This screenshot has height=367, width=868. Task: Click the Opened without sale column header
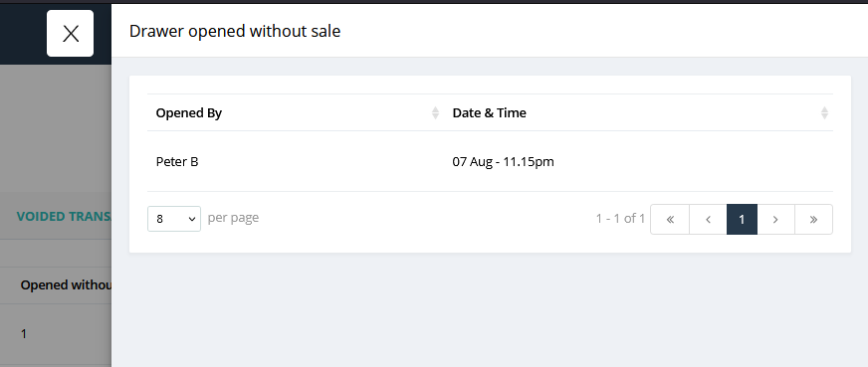click(x=66, y=285)
